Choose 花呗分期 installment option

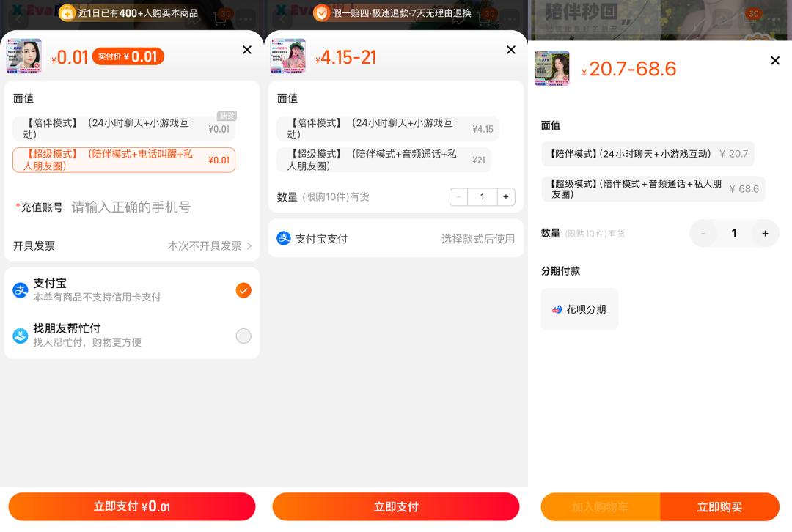579,309
